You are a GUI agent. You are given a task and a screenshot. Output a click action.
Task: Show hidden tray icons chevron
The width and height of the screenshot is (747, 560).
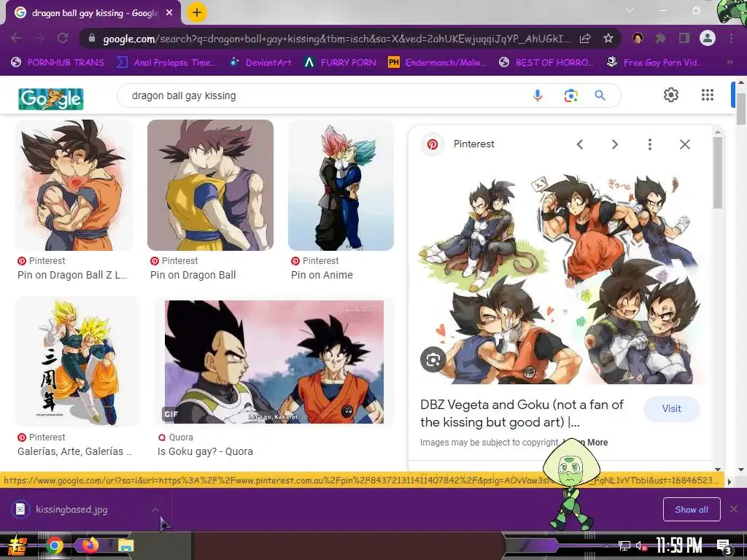[606, 545]
